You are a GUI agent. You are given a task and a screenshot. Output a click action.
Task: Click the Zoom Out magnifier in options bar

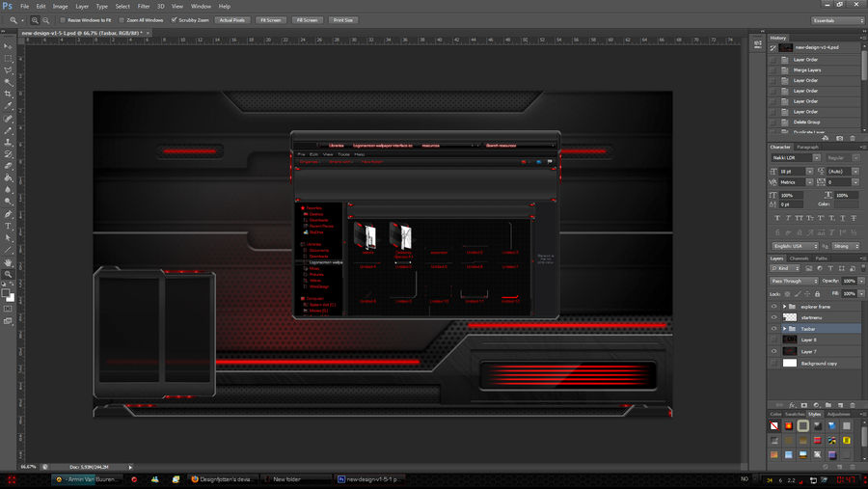pos(46,20)
